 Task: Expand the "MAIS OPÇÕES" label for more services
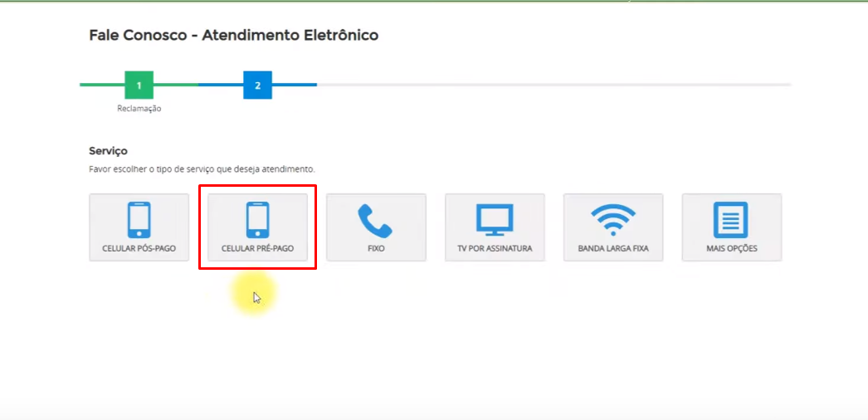tap(731, 248)
